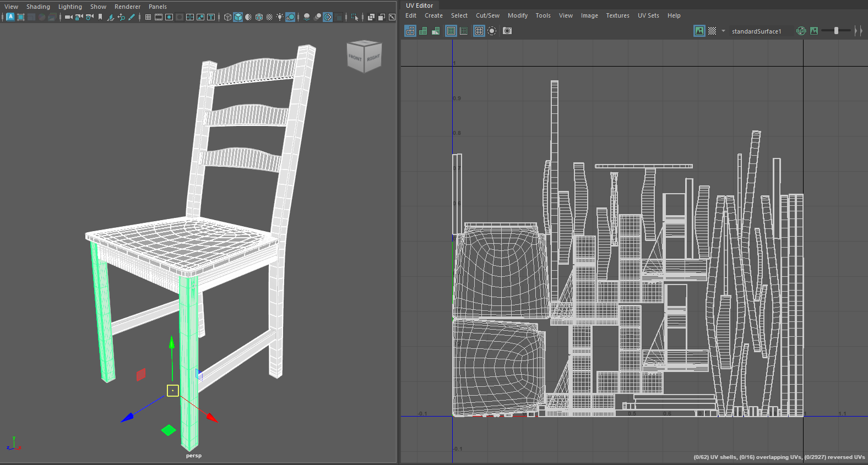
Task: Open the Textures menu
Action: pos(617,15)
